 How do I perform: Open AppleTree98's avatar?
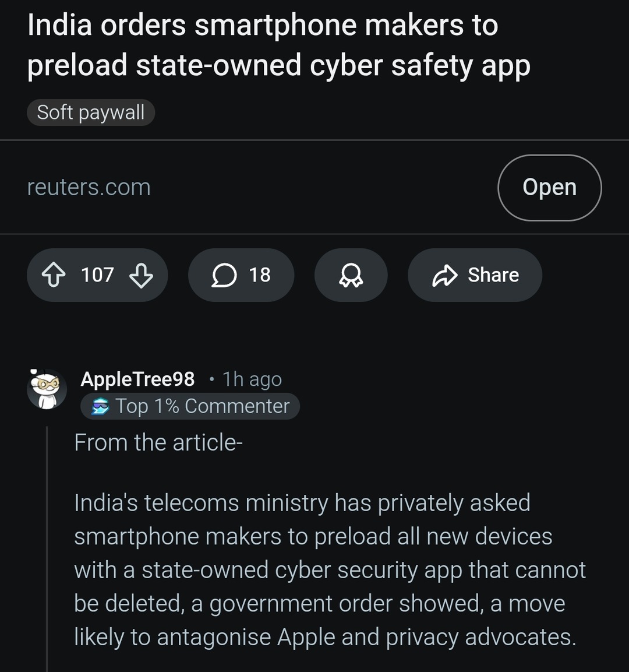tap(47, 389)
